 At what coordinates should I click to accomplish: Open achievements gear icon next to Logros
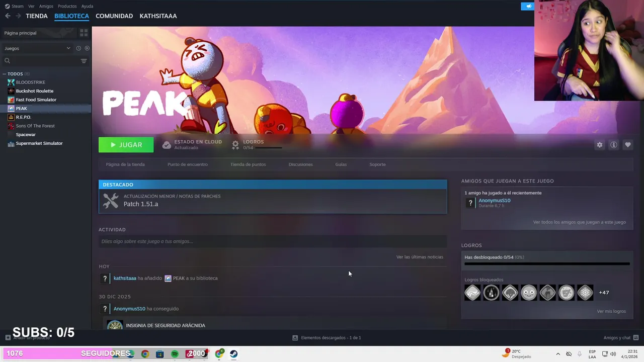pos(235,145)
